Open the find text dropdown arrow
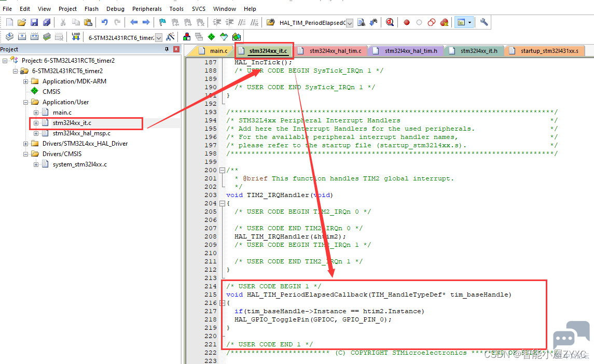The image size is (594, 364). (x=350, y=23)
